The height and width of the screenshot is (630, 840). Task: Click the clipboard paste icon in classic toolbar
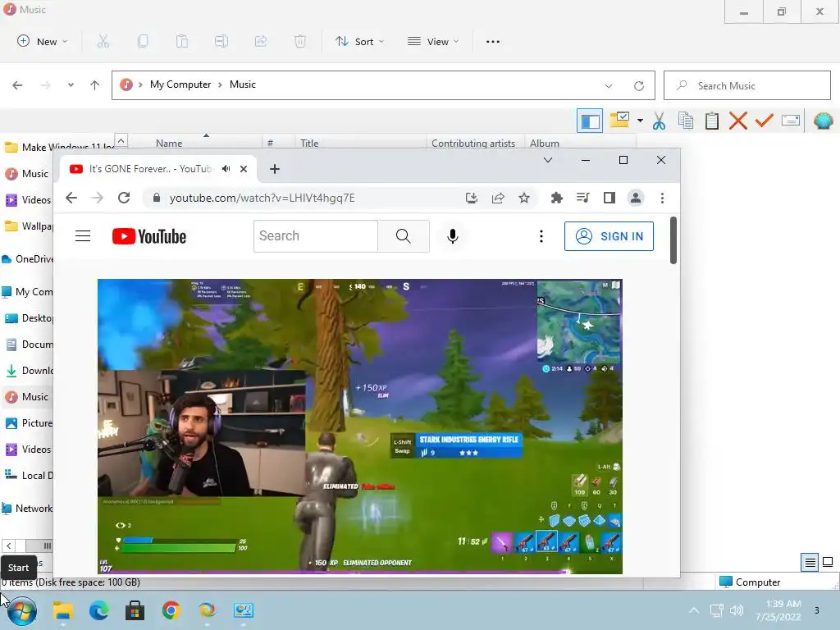[x=712, y=121]
